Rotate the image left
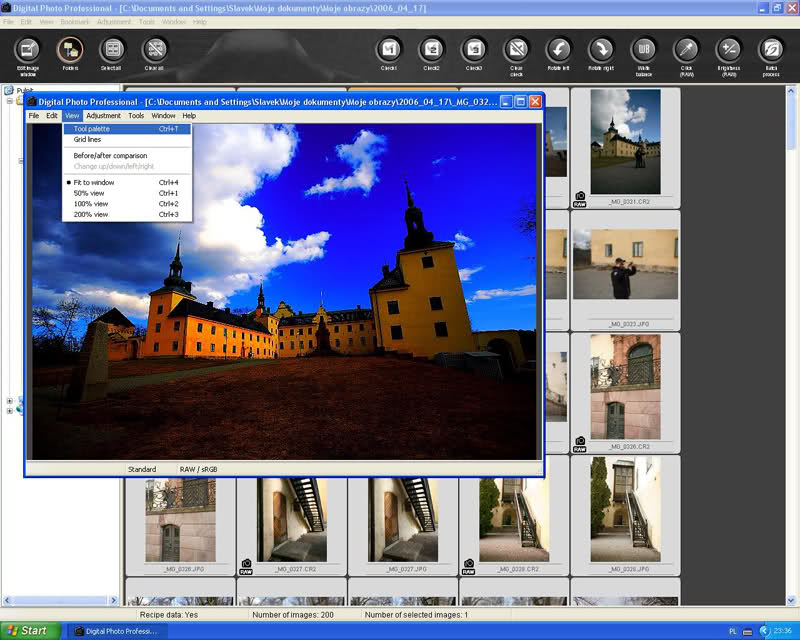This screenshot has width=800, height=640. click(559, 50)
